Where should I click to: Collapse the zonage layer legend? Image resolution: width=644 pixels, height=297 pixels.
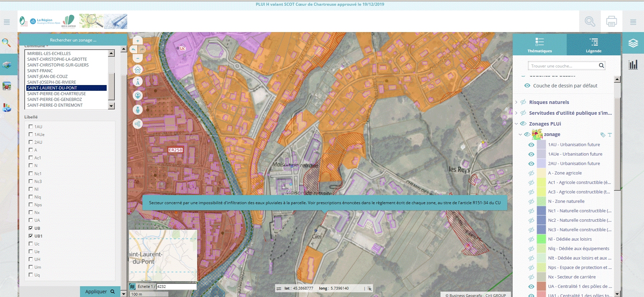click(520, 135)
